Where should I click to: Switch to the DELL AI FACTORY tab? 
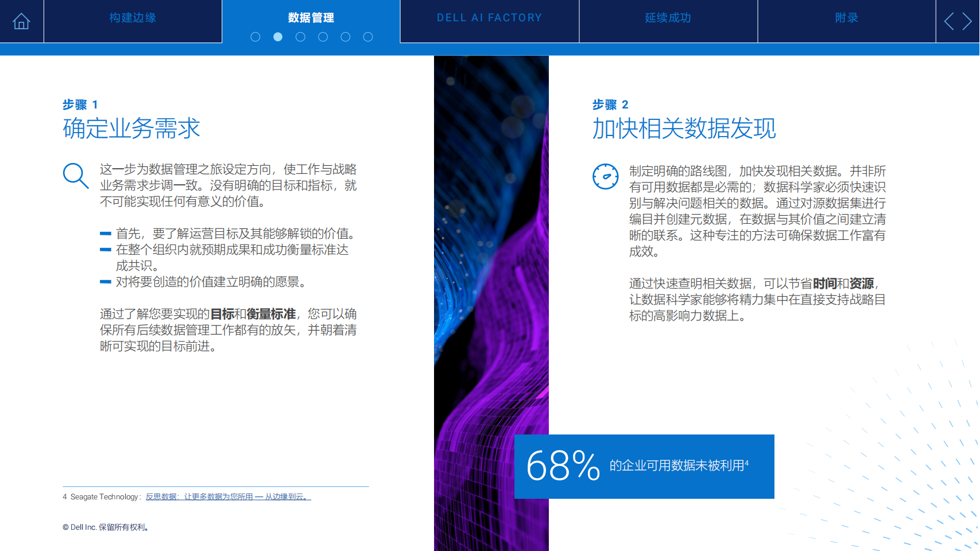[x=489, y=18]
